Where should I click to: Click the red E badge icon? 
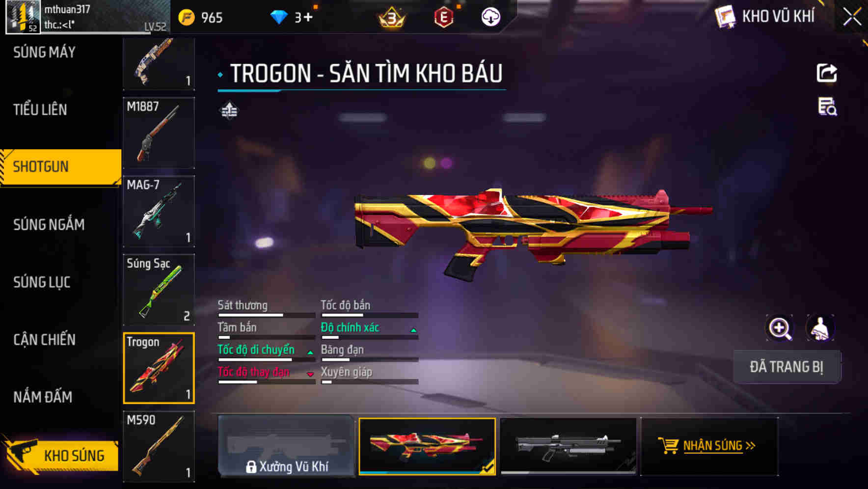pos(444,17)
